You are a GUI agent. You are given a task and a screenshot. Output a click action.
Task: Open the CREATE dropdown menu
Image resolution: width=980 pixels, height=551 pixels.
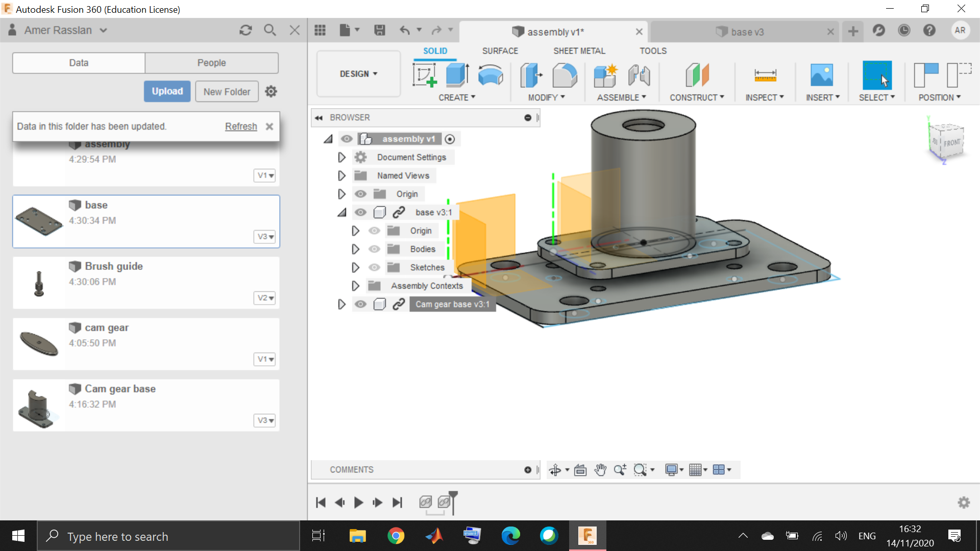click(x=457, y=97)
